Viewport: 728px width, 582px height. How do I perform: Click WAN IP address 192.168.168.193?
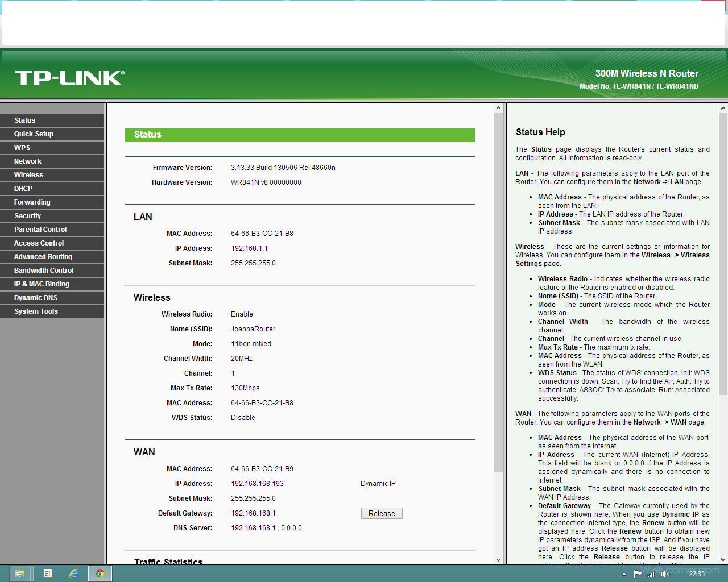(257, 484)
